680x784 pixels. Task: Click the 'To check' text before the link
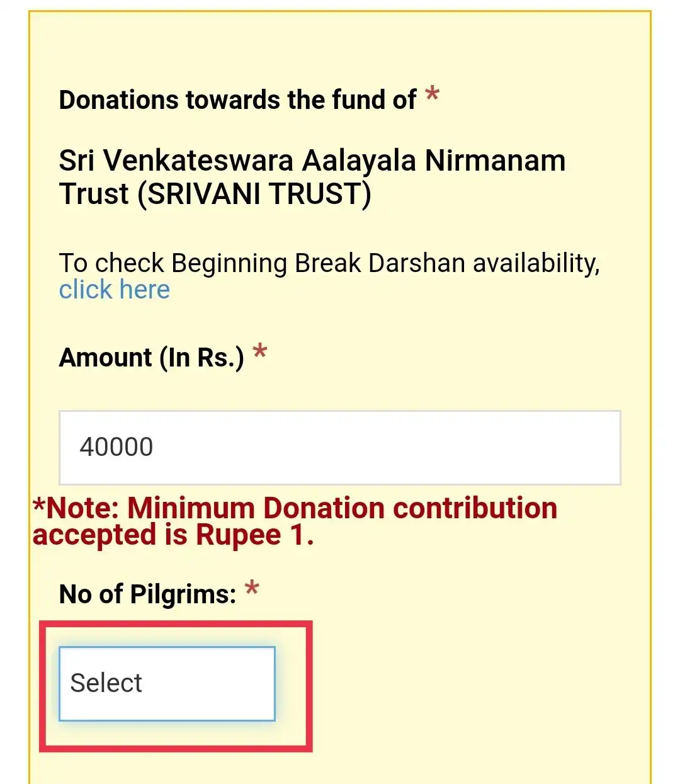tap(111, 263)
